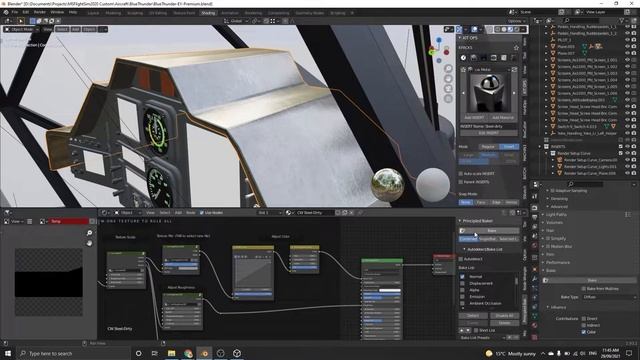Open the Global transform orientation dropdown

236,21
